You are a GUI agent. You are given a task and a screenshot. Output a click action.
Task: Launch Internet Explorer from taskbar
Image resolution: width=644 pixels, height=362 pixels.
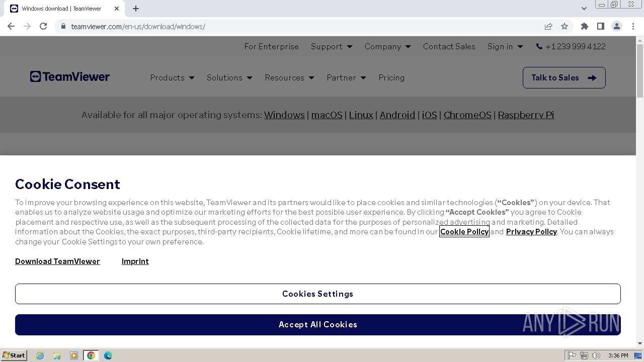[40, 355]
